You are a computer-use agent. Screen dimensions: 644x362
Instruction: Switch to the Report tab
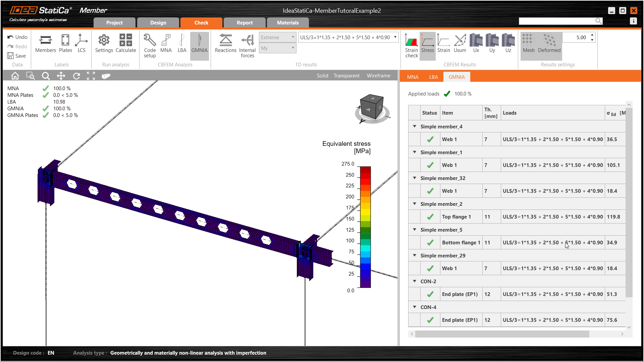[x=245, y=23]
